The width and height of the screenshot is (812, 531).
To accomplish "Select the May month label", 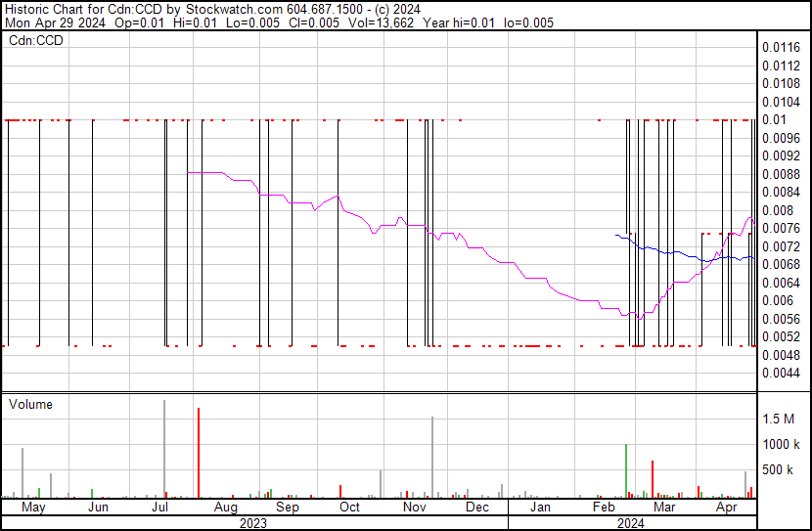I will (x=33, y=507).
